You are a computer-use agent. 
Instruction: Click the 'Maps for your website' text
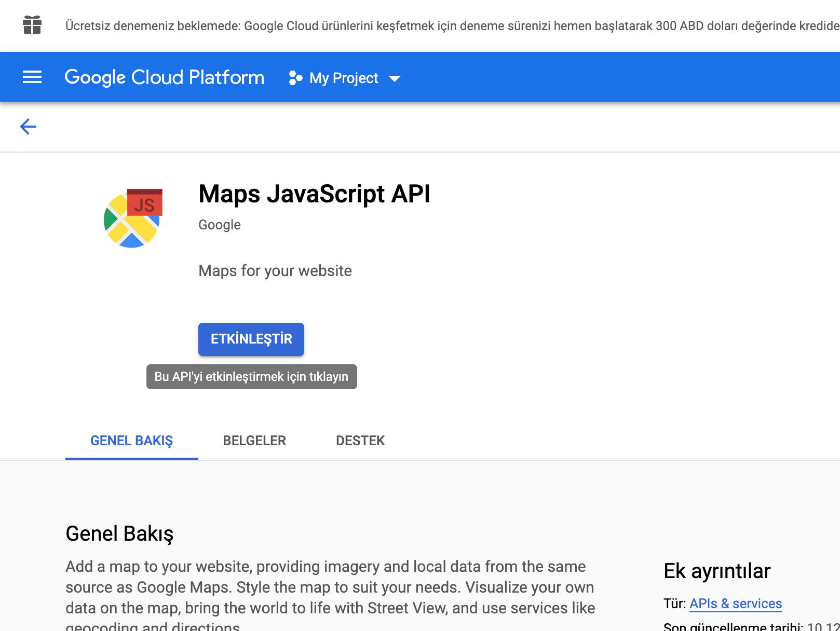[x=275, y=271]
